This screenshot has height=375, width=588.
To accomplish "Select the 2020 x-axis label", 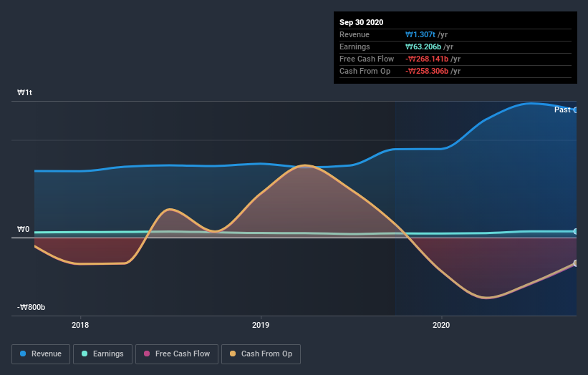I will pos(441,325).
